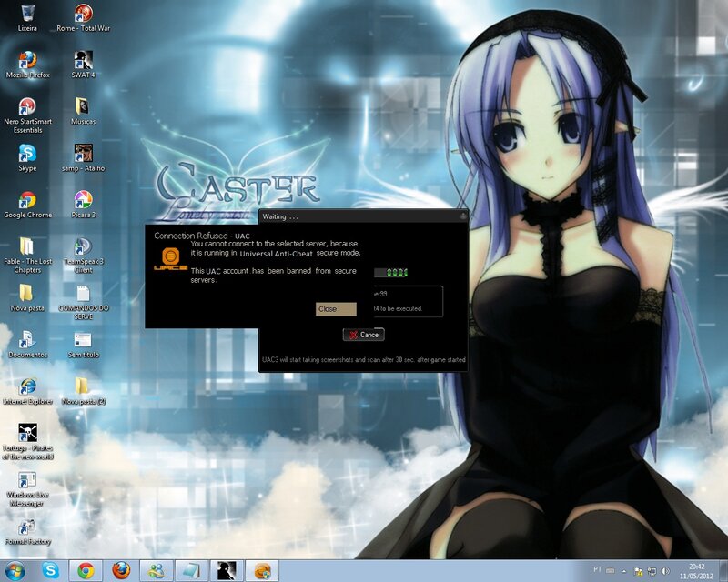The height and width of the screenshot is (582, 728).
Task: Launch the samp - Atalho shortcut
Action: [83, 158]
